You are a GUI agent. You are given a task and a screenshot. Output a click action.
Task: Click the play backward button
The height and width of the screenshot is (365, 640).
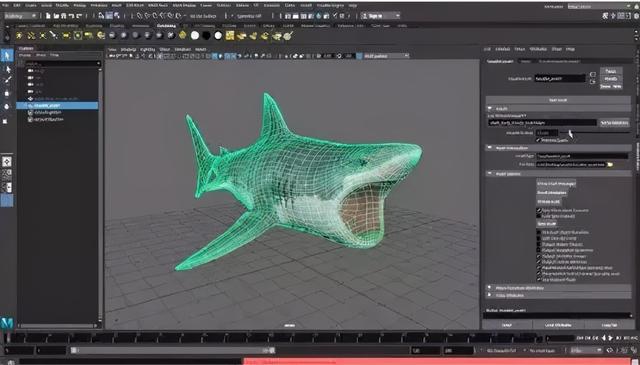coord(604,338)
